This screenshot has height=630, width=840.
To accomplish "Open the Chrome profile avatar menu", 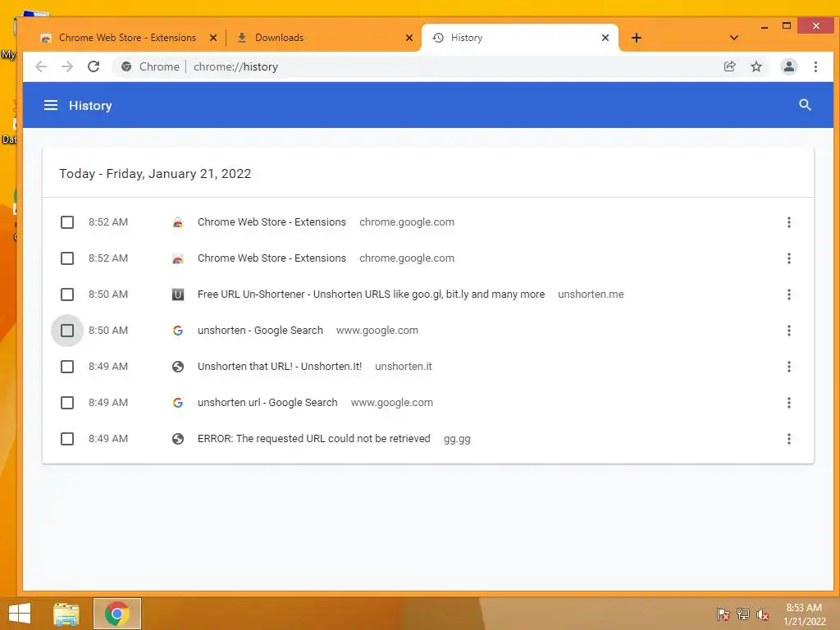I will tap(788, 66).
